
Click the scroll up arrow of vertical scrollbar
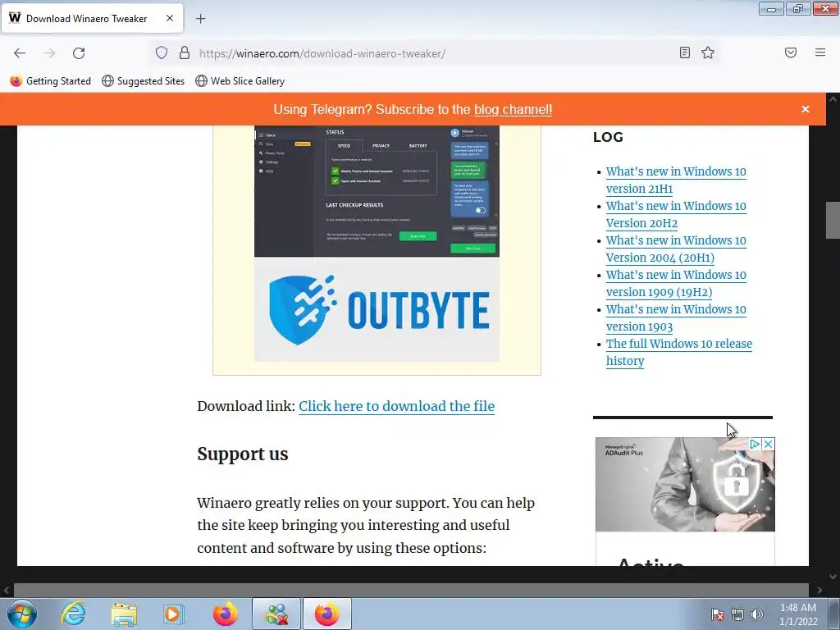point(833,99)
